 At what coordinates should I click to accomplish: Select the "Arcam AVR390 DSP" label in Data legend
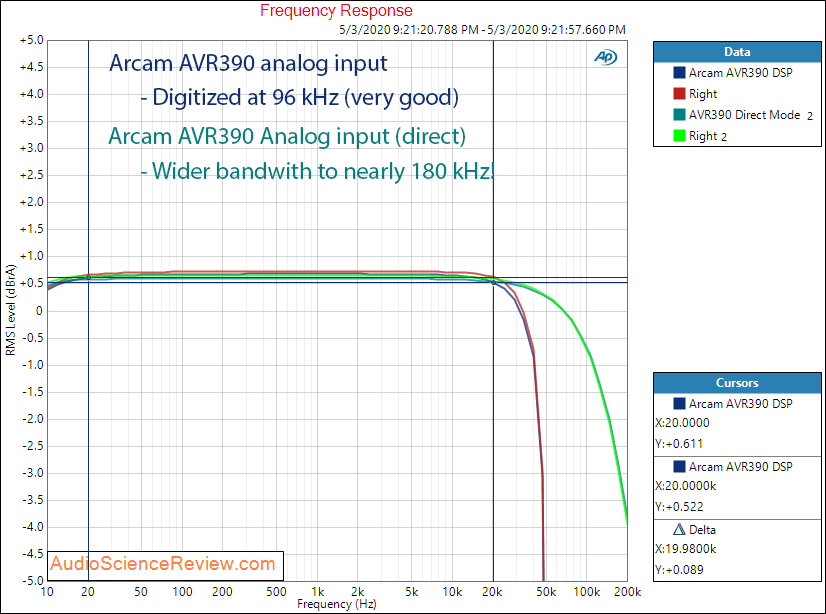click(x=741, y=73)
